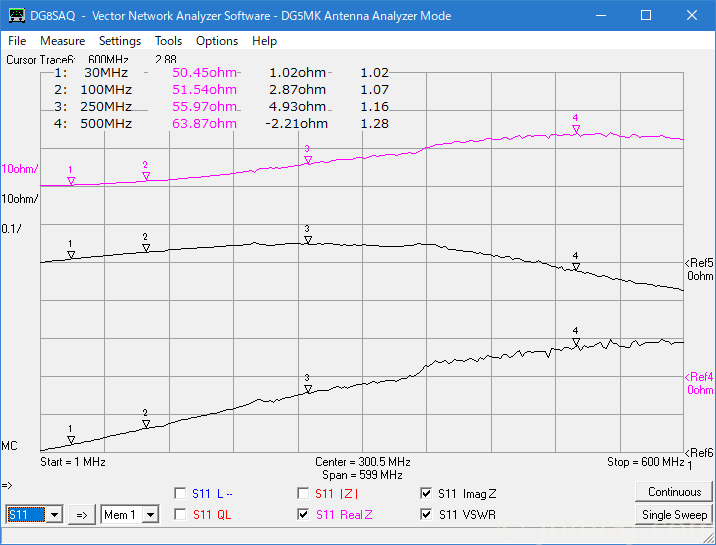Click marker 3 250MHz readout row
Screen dimensions: 716x545
coord(221,106)
